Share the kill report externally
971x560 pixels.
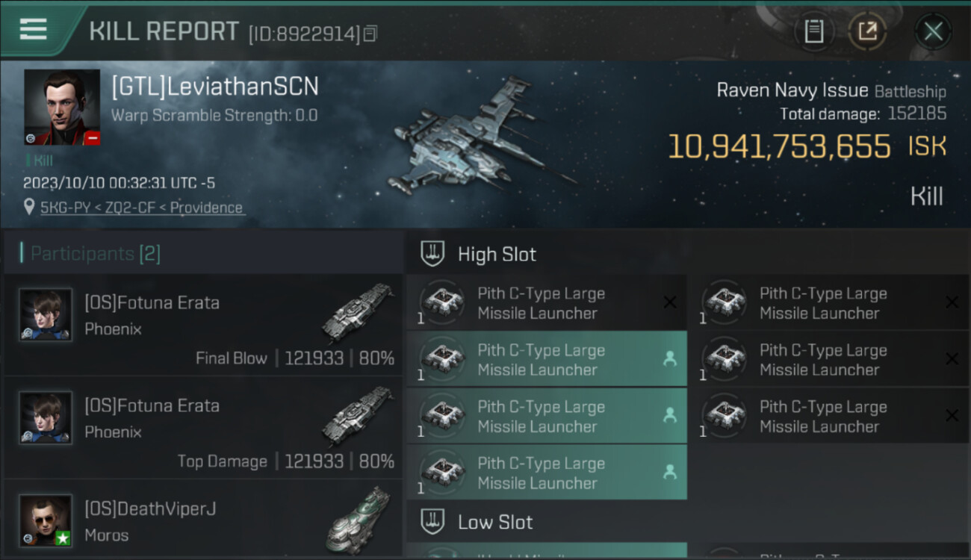[867, 31]
